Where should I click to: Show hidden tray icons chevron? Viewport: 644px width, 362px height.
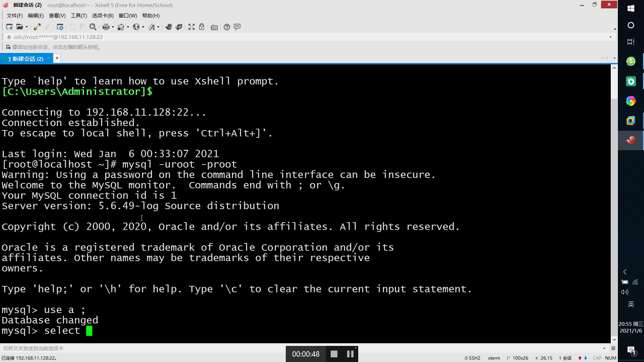pos(625,272)
